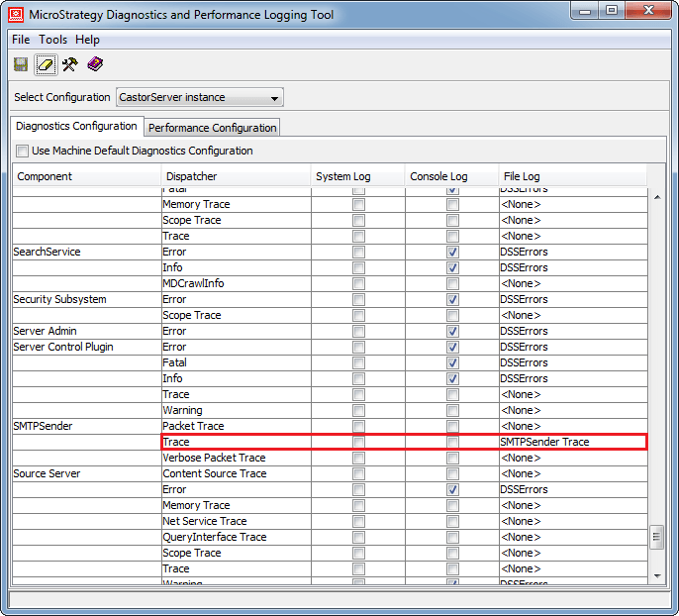Image resolution: width=679 pixels, height=616 pixels.
Task: Check the System Log box for the SMTPSender Packet Trace row
Action: [358, 426]
